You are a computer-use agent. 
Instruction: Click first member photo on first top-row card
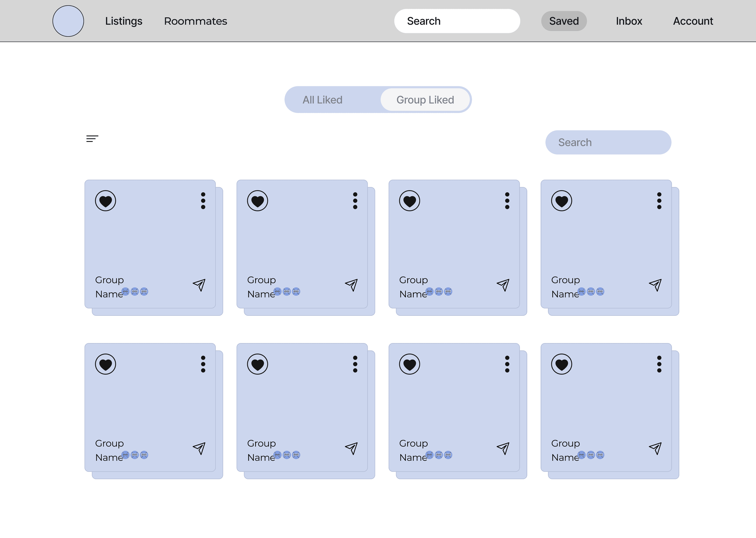pyautogui.click(x=125, y=292)
